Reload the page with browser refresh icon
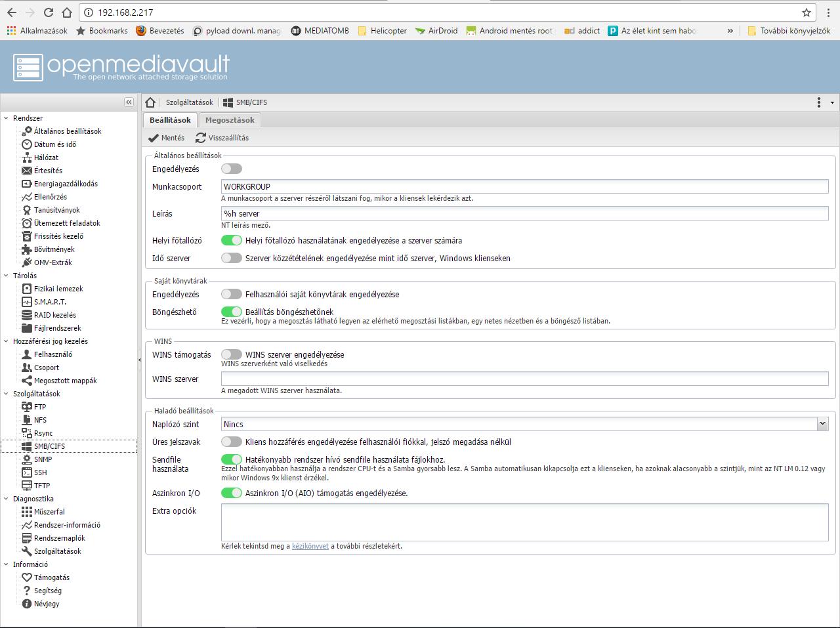Screen dimensions: 840x628 49,12
